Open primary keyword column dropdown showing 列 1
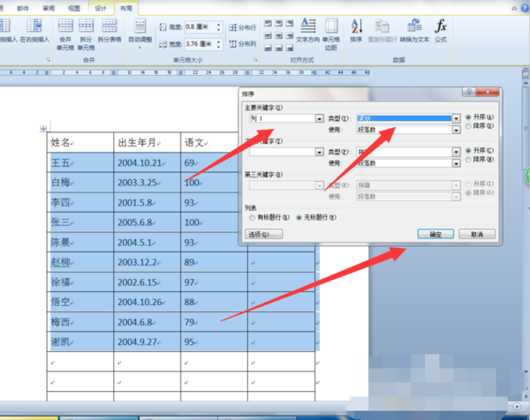The width and height of the screenshot is (530, 420). [320, 118]
